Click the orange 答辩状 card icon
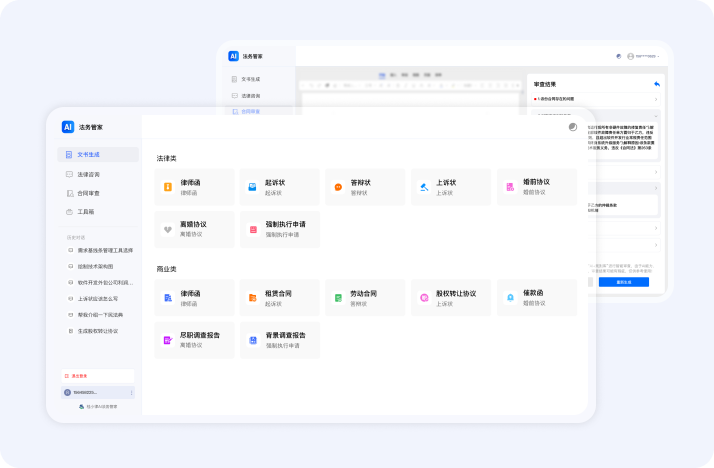 point(338,187)
